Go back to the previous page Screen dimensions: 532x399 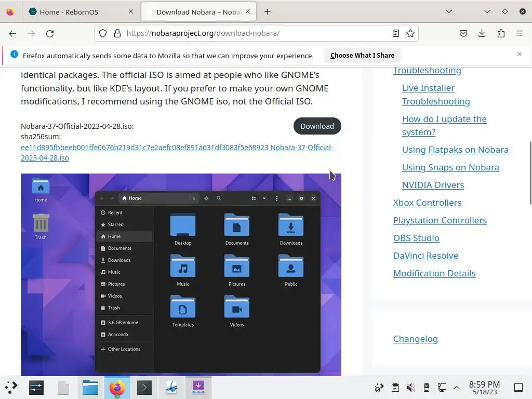pyautogui.click(x=12, y=33)
